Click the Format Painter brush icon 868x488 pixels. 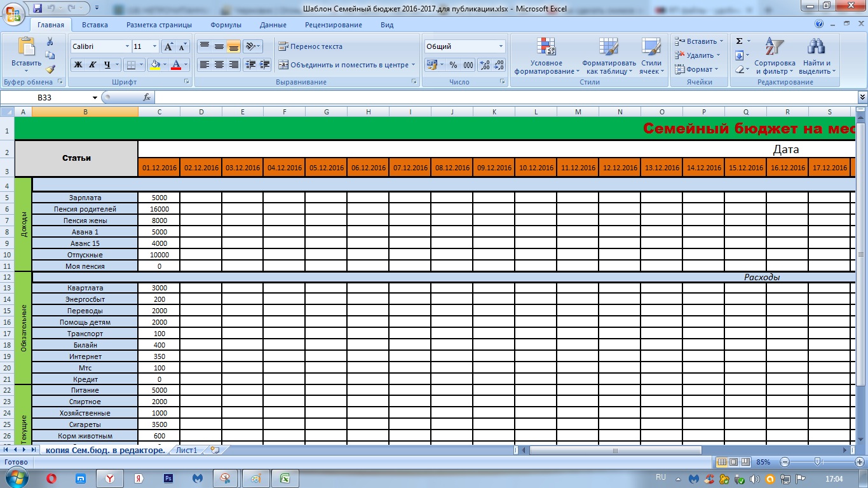50,69
